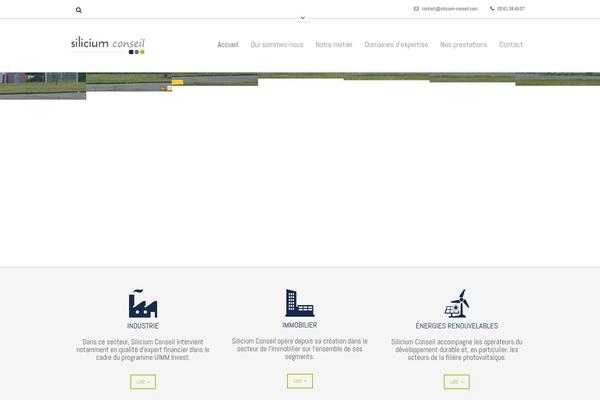Click the hero slider banner image
Viewport: 600px width, 400px height.
coord(300,168)
